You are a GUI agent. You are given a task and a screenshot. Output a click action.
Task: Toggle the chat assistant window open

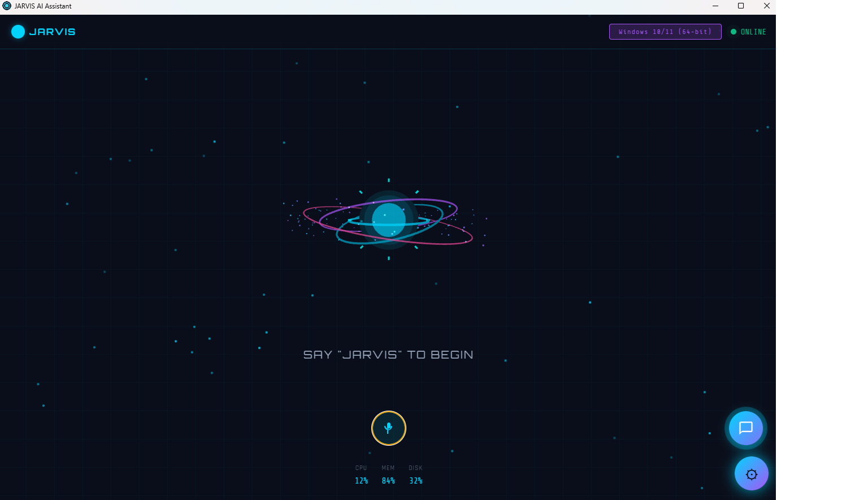point(745,428)
